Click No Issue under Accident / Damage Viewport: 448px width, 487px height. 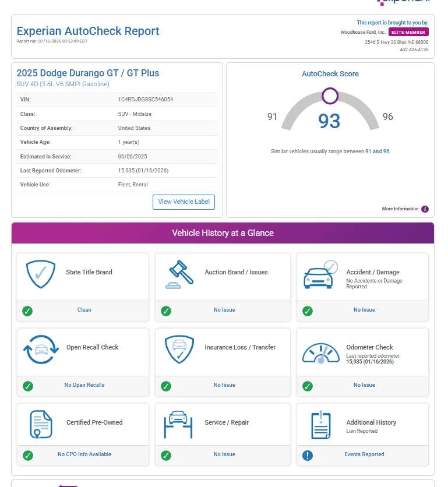pyautogui.click(x=364, y=310)
